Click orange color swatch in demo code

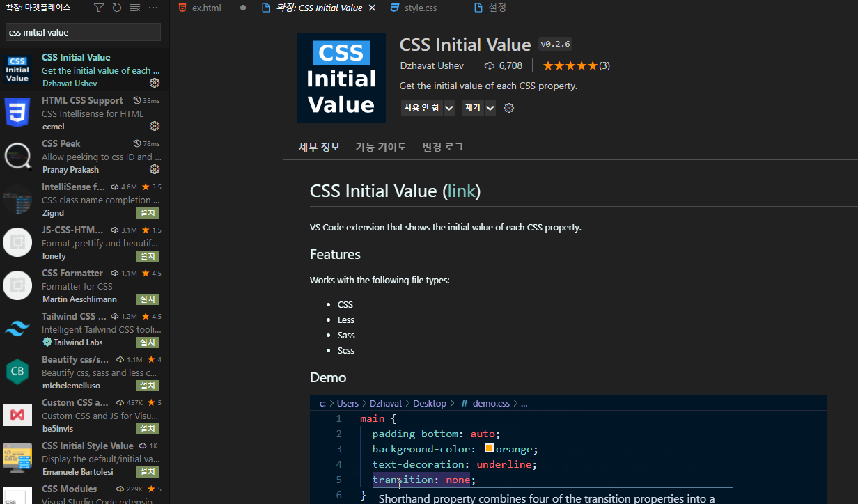[x=489, y=448]
